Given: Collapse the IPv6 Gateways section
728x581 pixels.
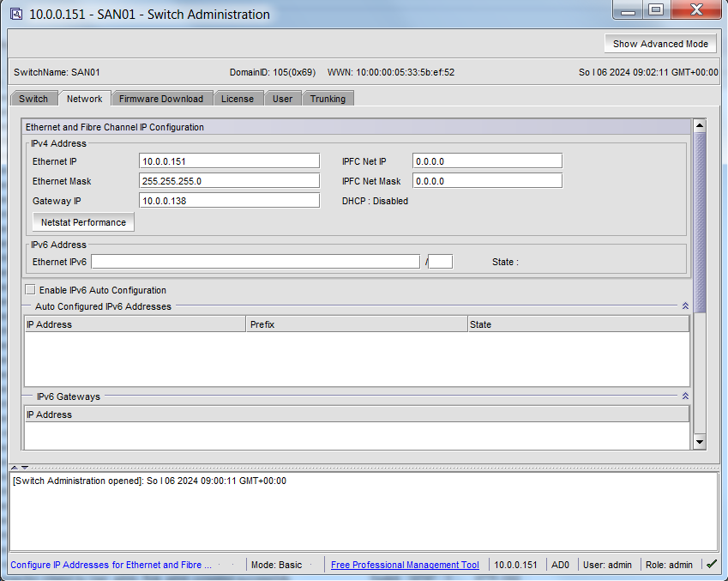Looking at the screenshot, I should 685,396.
